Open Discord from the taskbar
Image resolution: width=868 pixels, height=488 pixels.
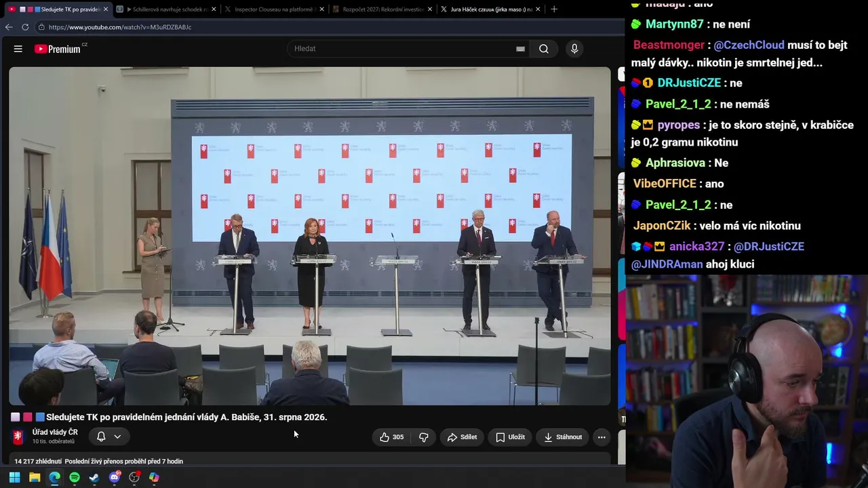(115, 477)
